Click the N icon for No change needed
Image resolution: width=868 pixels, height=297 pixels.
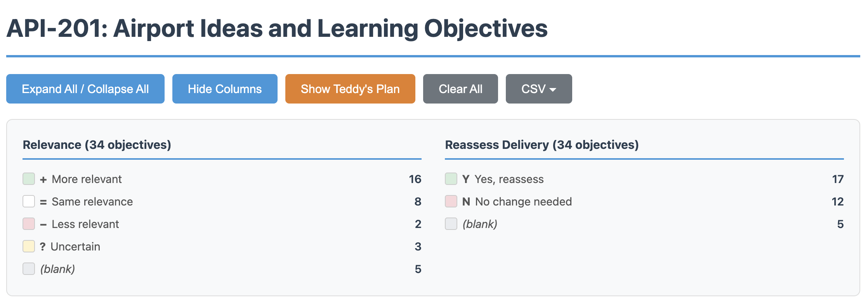(466, 202)
